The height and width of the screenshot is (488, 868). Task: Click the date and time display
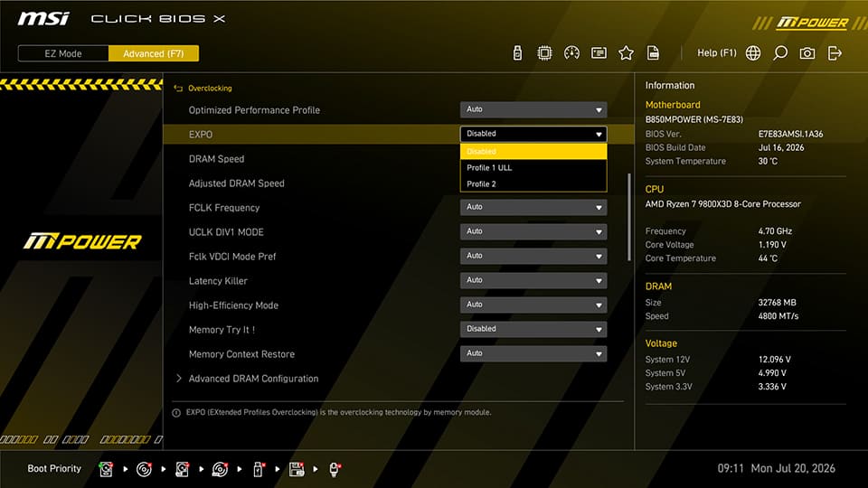pos(776,468)
